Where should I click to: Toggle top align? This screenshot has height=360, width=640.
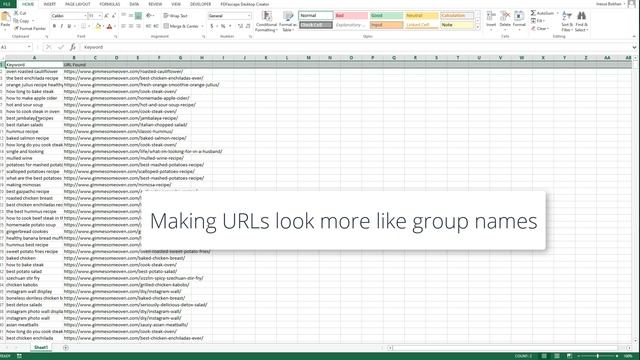click(124, 16)
